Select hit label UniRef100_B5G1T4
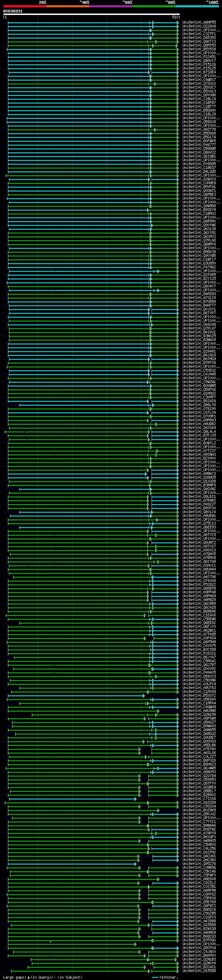The image size is (222, 980). point(199,137)
